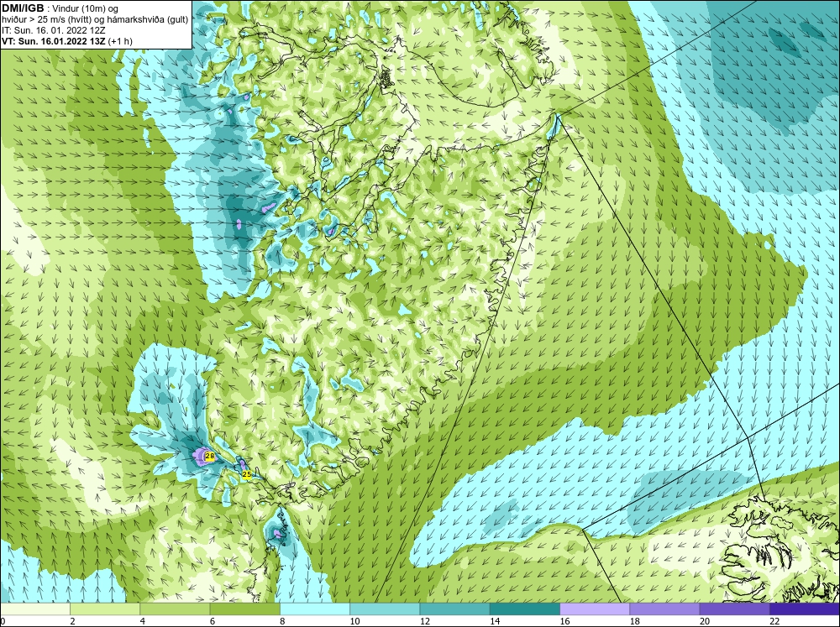840x627 pixels.
Task: Select the 12–14 m/s teal legend swatch
Action: coord(454,609)
